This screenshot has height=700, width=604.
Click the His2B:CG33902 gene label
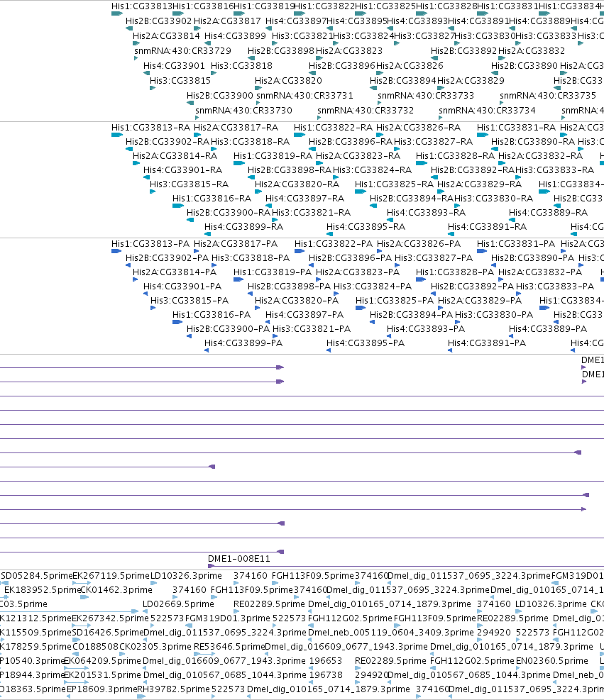coord(158,21)
